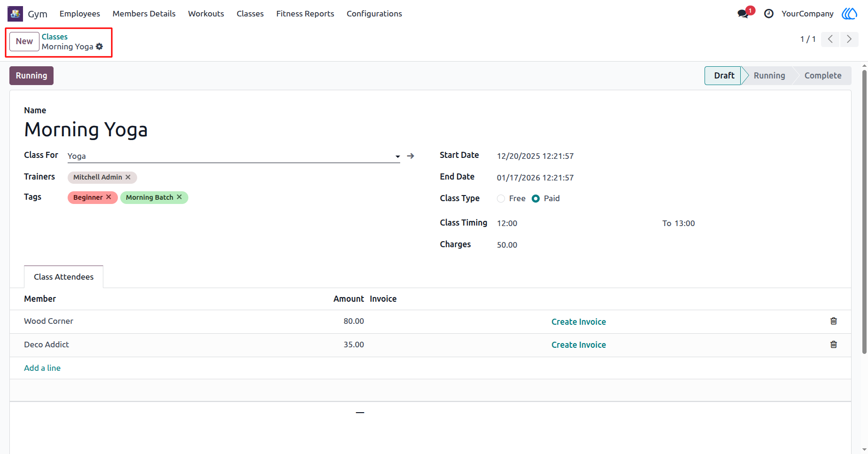
Task: Open the YourCompany switcher
Action: 807,14
